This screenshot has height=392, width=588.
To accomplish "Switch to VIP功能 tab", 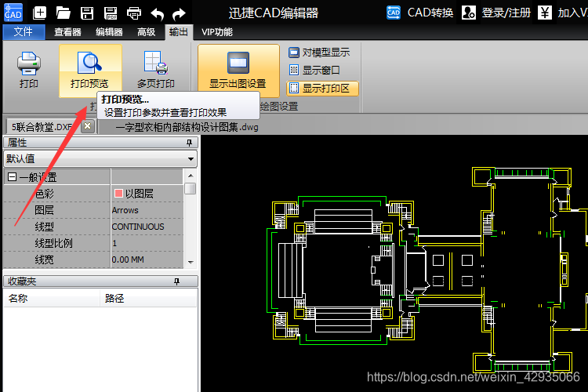I will [217, 32].
